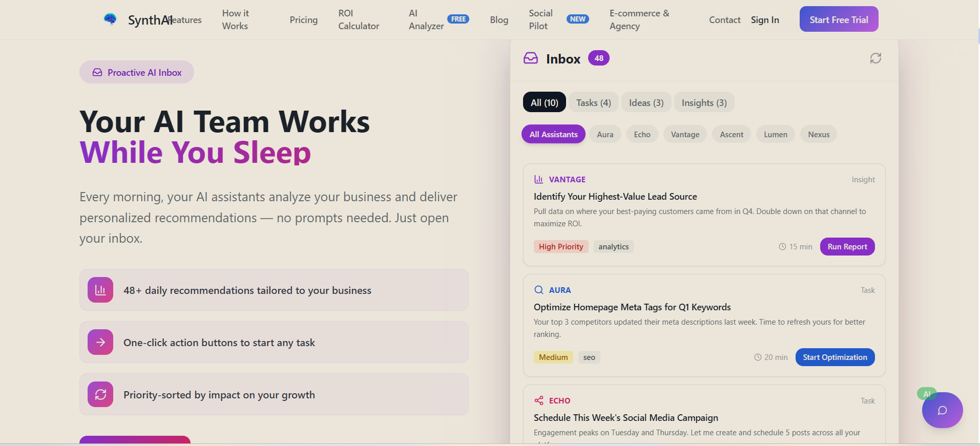Click the FREE badge by AI Analyzer
This screenshot has width=980, height=446.
(458, 19)
